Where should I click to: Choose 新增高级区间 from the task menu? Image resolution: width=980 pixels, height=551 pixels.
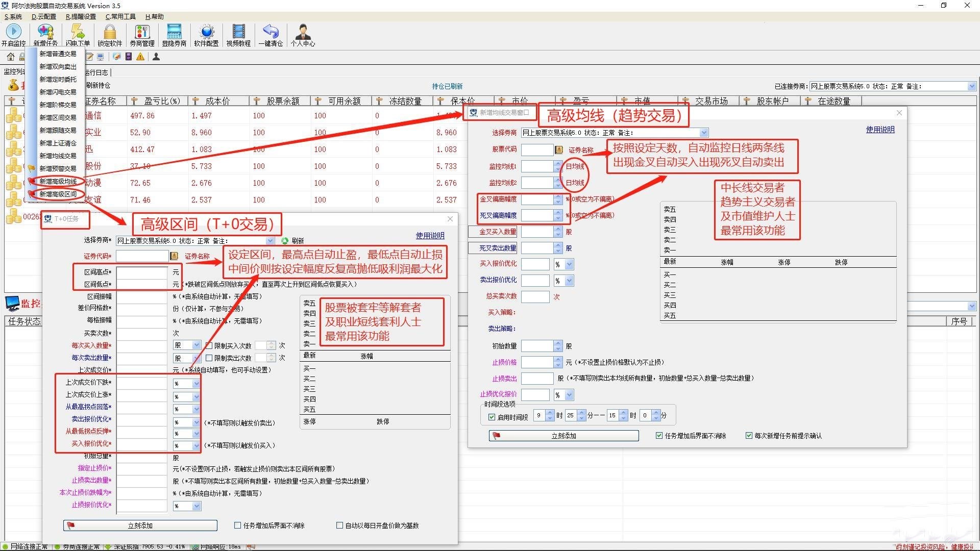(x=58, y=194)
